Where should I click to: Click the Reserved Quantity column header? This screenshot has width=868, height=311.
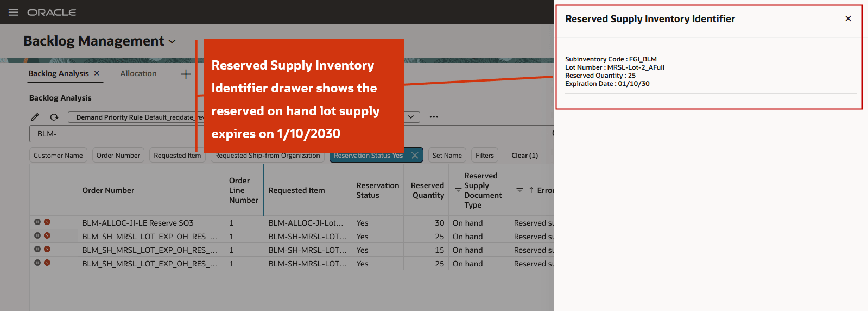(x=427, y=190)
